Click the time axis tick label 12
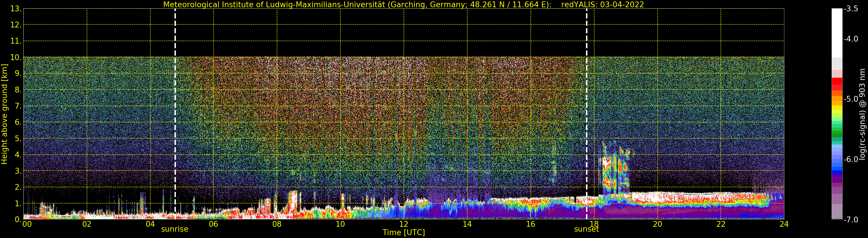Screen dimensions: 868x238 (404, 224)
